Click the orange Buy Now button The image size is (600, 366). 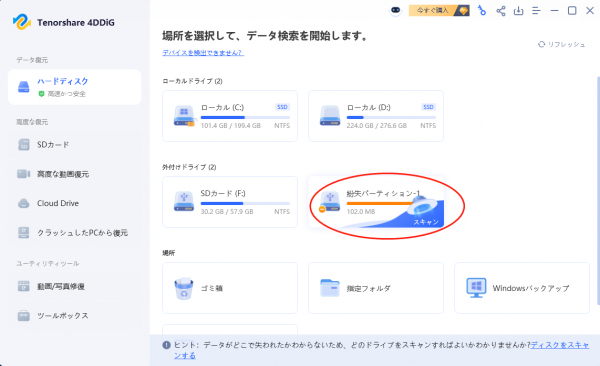[x=439, y=10]
